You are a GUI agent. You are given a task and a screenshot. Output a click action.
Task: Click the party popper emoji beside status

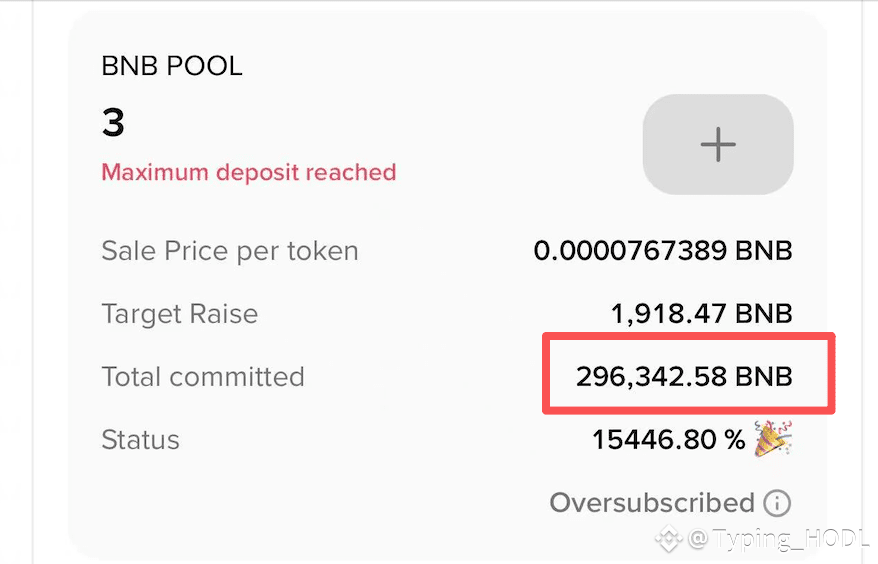pos(773,439)
